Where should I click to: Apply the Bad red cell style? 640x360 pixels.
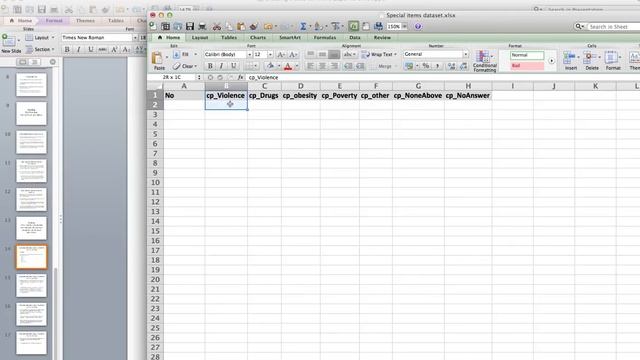coord(527,66)
